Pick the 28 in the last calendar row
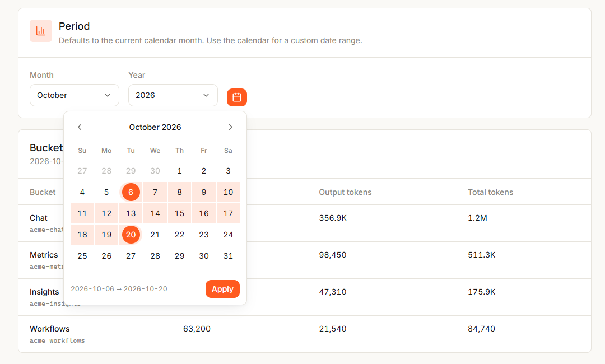This screenshot has height=364, width=605. pyautogui.click(x=155, y=256)
